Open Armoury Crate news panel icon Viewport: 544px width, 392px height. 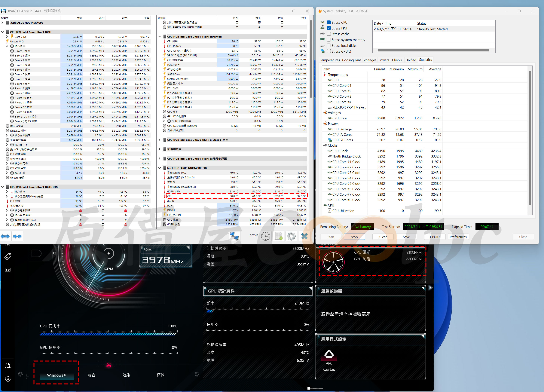point(8,270)
